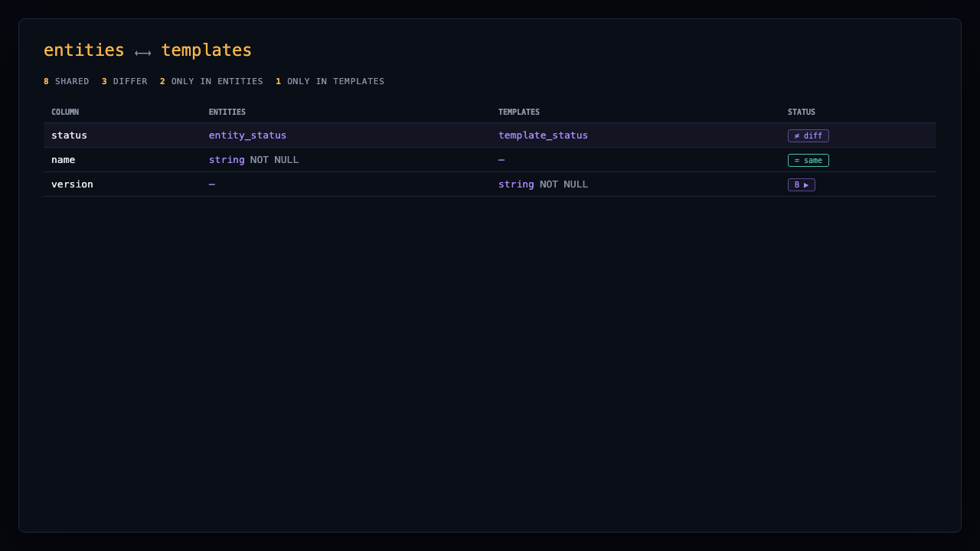This screenshot has height=551, width=980.
Task: Click the ENTITIES table header
Action: [227, 112]
